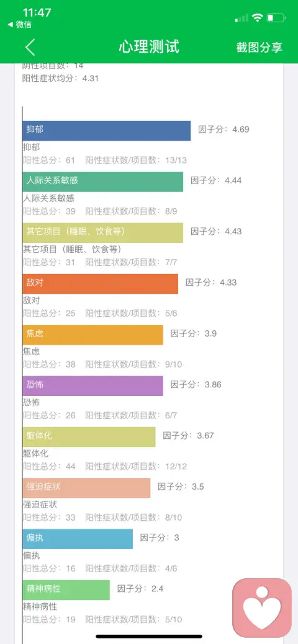Tap the 心理测试 page title

(149, 47)
